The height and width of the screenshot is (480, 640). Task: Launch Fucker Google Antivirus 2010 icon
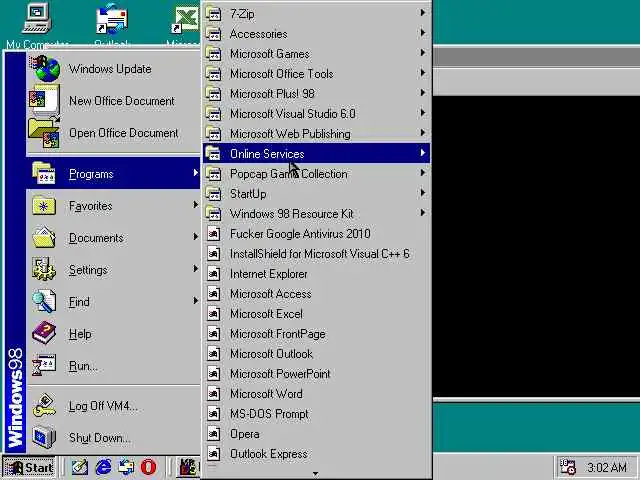(x=213, y=233)
